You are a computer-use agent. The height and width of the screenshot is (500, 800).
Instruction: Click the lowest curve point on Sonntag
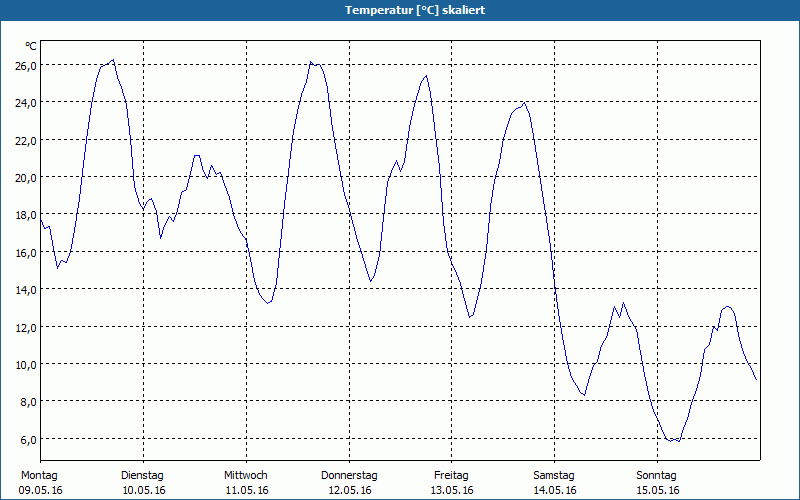671,441
